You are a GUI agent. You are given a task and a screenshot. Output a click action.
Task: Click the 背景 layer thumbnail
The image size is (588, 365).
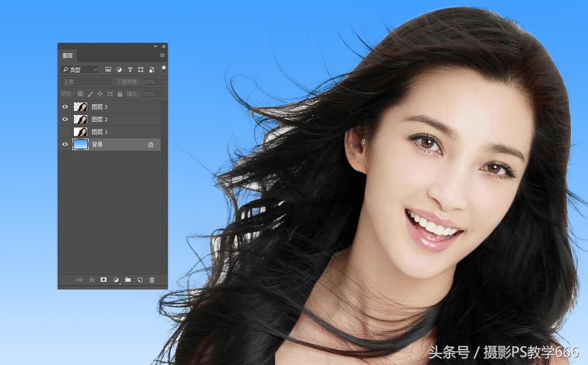tap(81, 144)
